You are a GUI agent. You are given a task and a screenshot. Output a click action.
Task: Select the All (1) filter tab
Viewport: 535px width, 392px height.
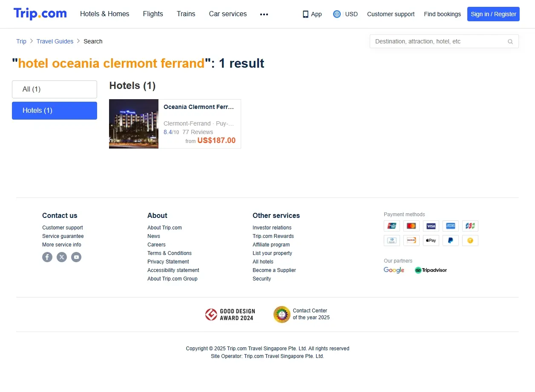click(55, 89)
